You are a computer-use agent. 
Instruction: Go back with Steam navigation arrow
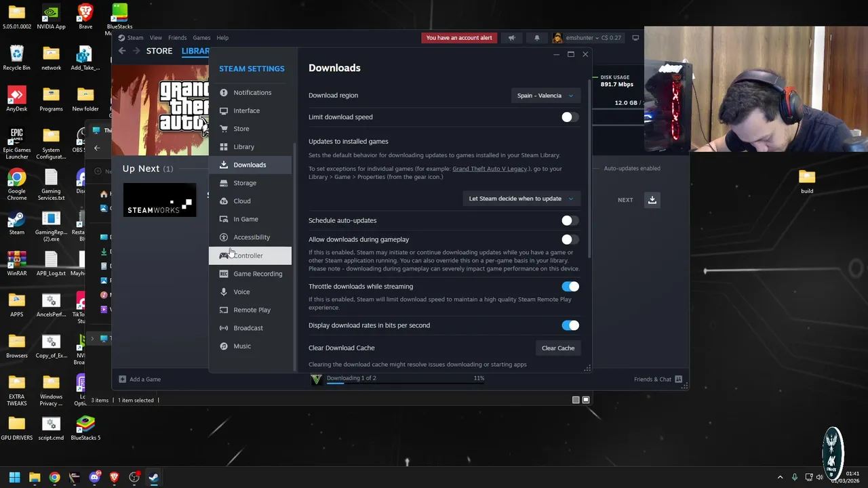click(122, 51)
